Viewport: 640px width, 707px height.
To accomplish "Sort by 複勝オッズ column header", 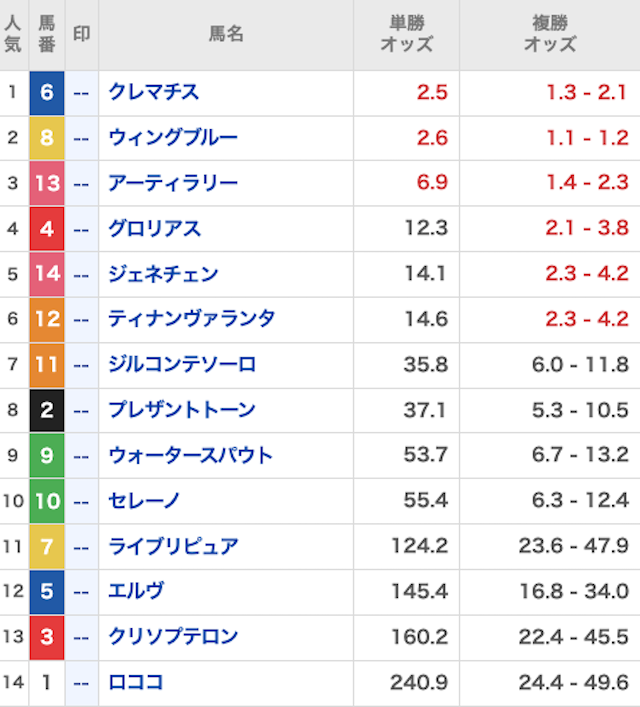I will (x=550, y=34).
